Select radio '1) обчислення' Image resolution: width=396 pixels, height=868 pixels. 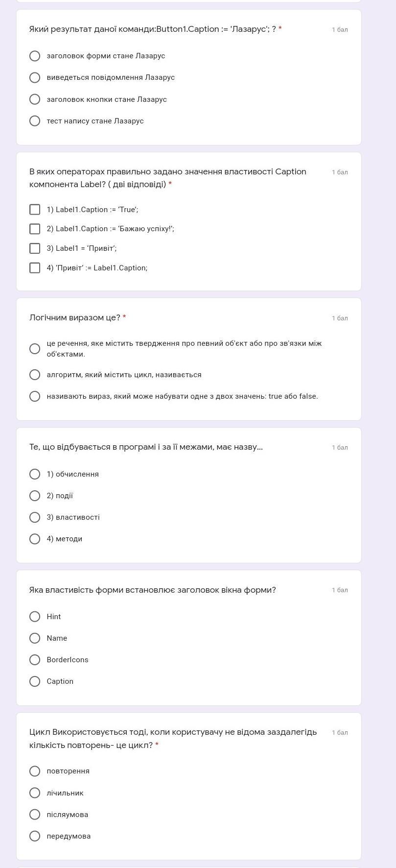point(35,474)
